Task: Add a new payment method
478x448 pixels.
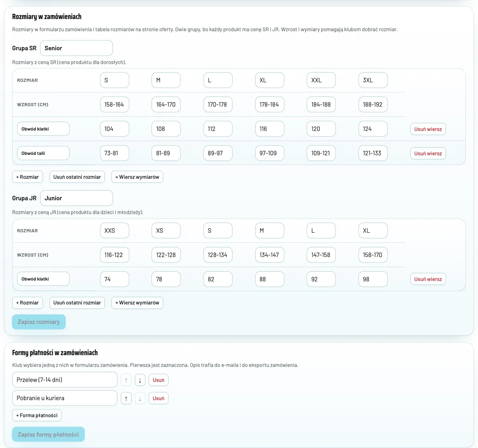Action: tap(37, 415)
